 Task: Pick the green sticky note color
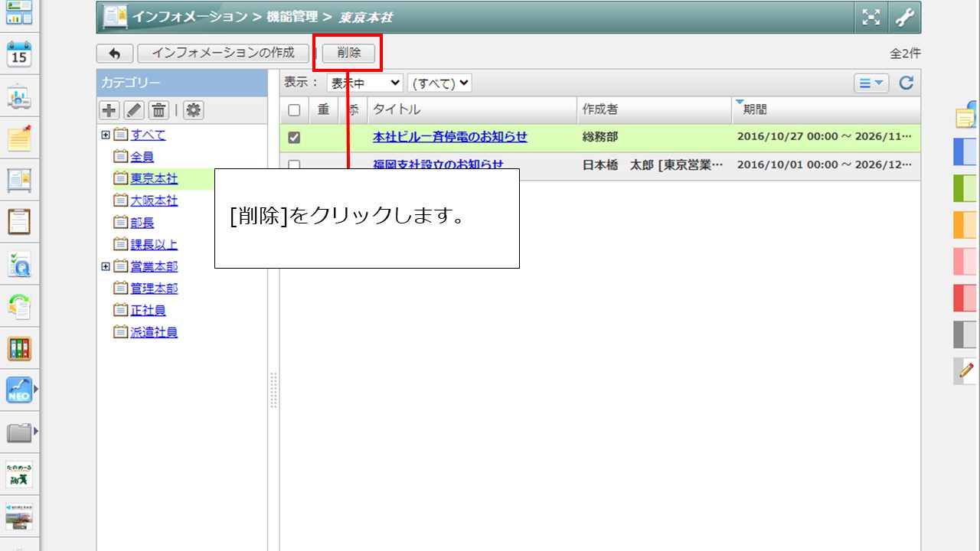(965, 188)
